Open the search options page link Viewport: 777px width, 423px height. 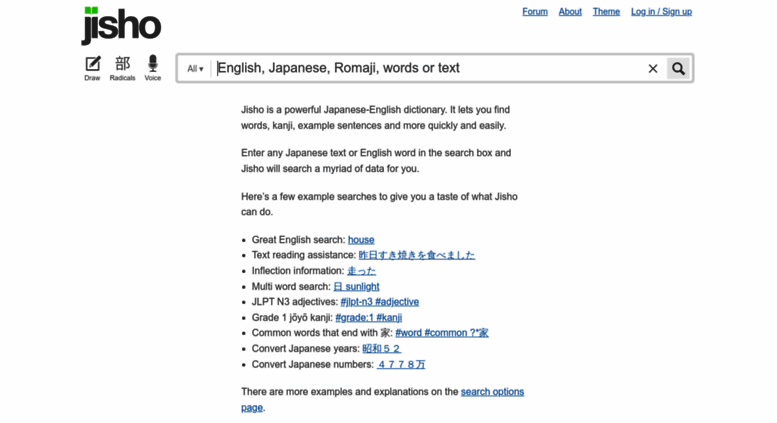(492, 392)
